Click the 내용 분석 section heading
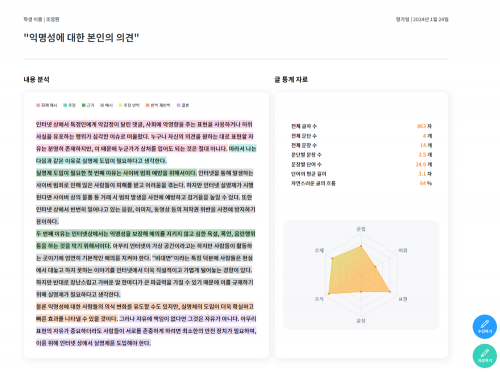Image resolution: width=500 pixels, height=372 pixels. [36, 80]
